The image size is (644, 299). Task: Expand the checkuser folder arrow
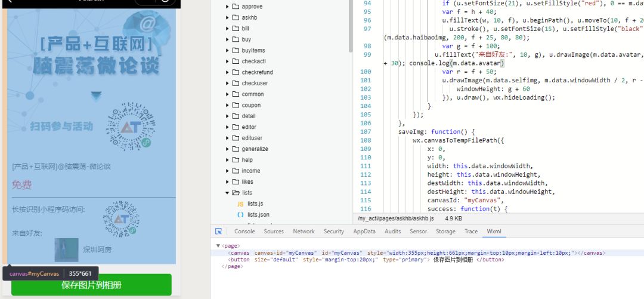(227, 83)
